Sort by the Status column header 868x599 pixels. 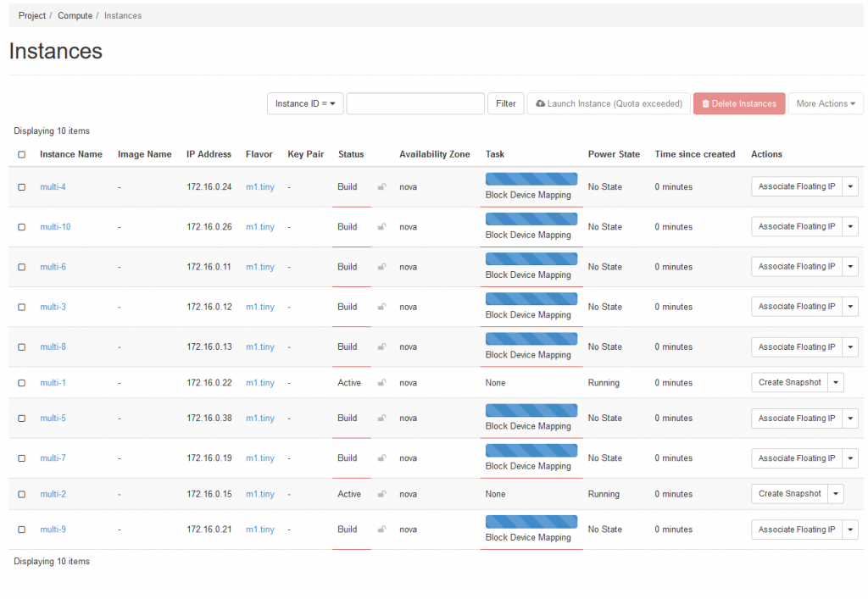[x=351, y=154]
